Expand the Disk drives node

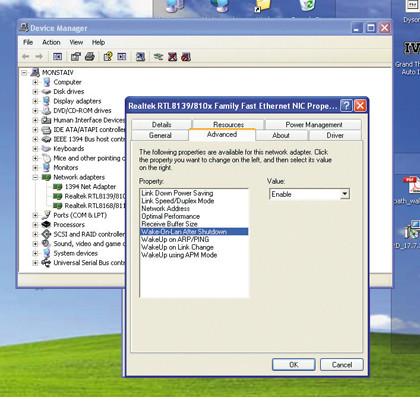(x=35, y=92)
